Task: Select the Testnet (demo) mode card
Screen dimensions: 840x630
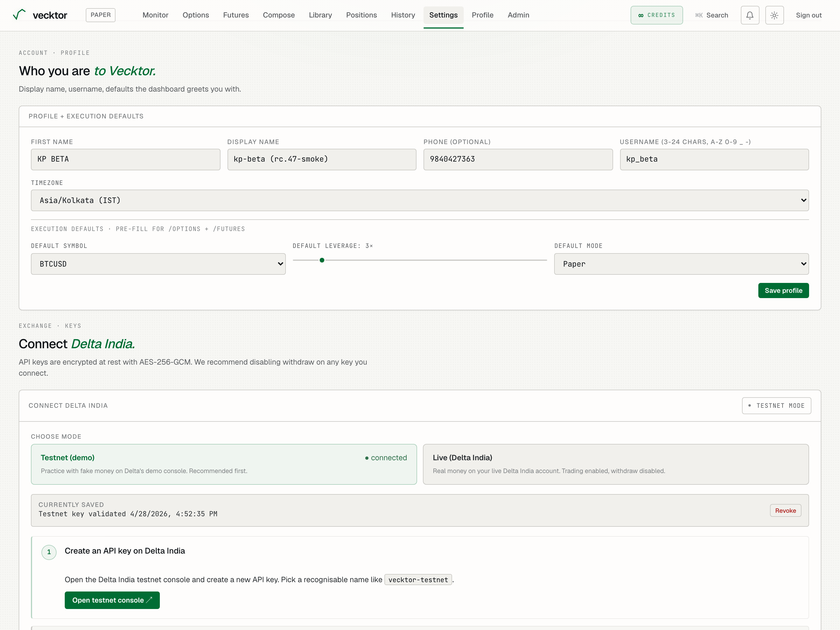Action: click(224, 464)
